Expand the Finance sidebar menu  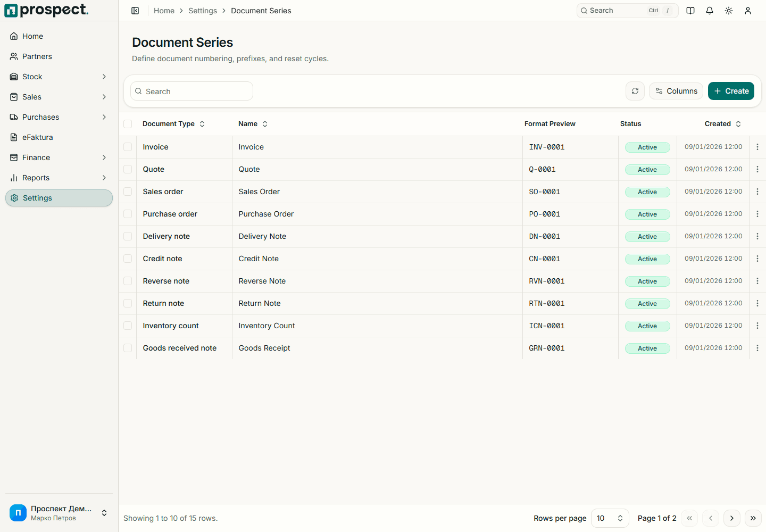pyautogui.click(x=59, y=157)
